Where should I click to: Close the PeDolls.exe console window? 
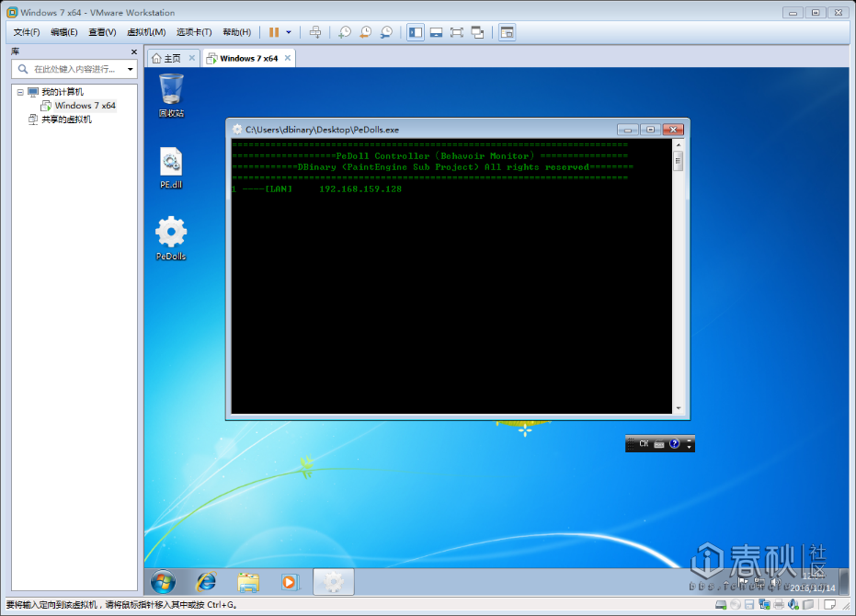tap(673, 130)
